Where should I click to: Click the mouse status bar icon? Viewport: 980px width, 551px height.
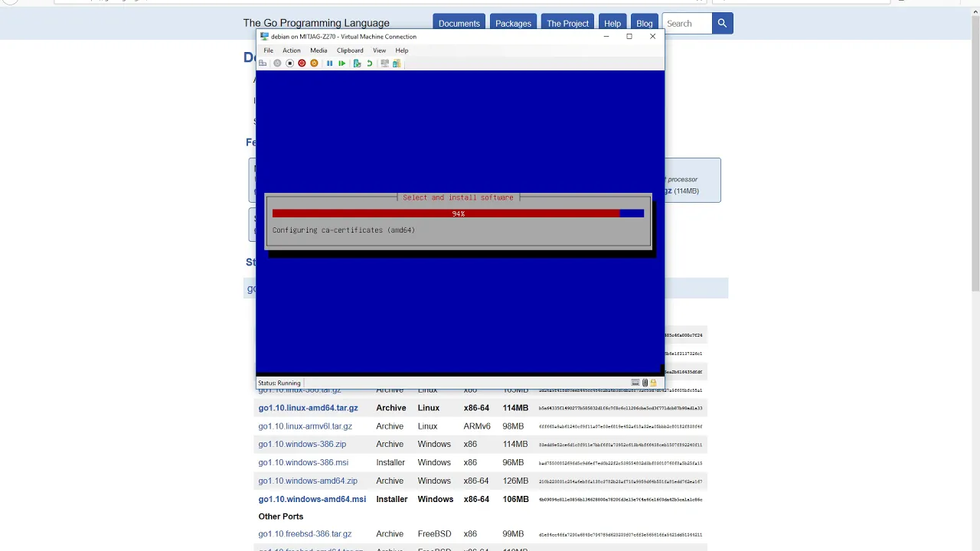[645, 383]
